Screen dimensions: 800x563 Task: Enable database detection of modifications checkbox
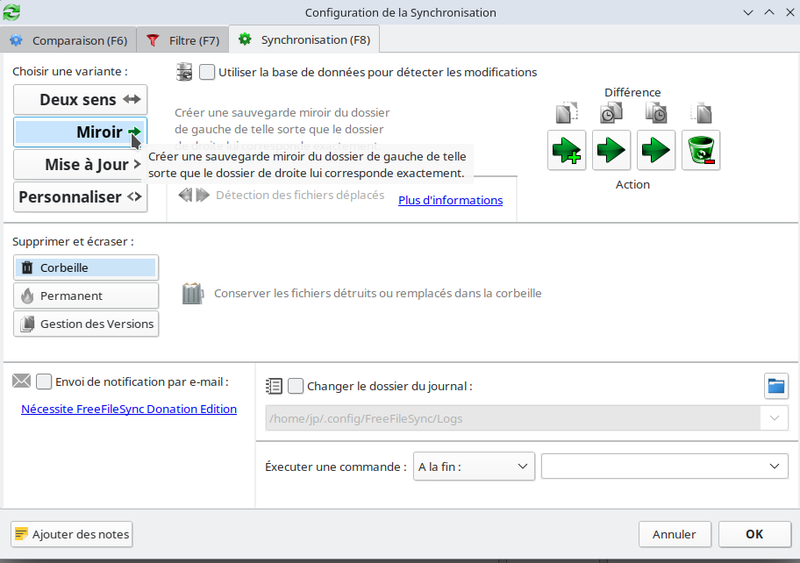tap(207, 72)
